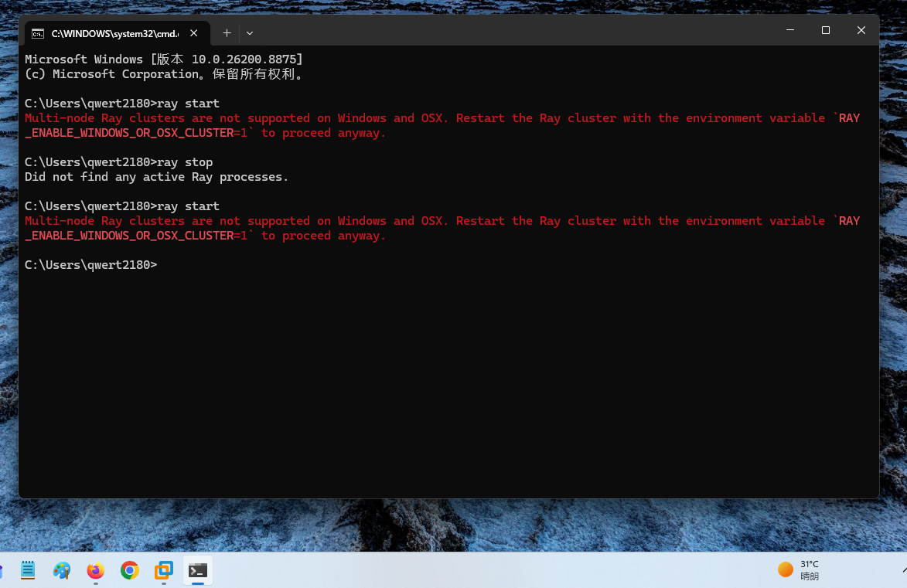
Task: Click "Did not find any active Ray processes."
Action: pos(156,177)
